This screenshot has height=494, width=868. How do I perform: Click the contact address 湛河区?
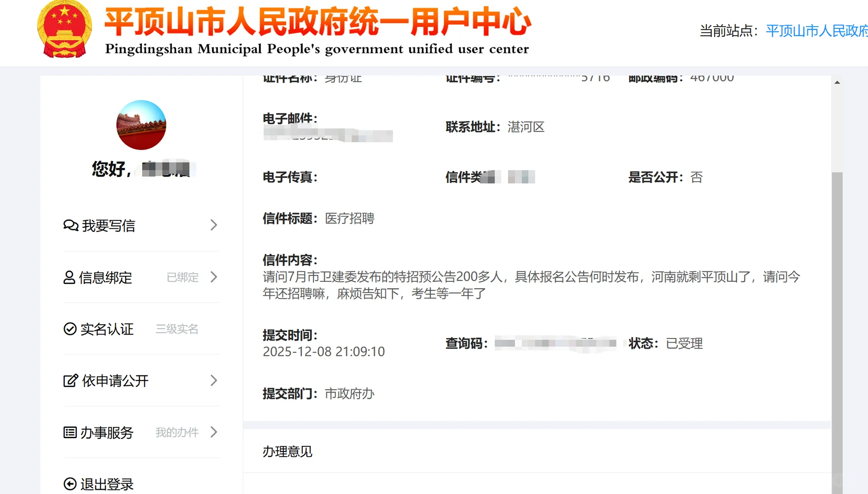click(x=526, y=127)
